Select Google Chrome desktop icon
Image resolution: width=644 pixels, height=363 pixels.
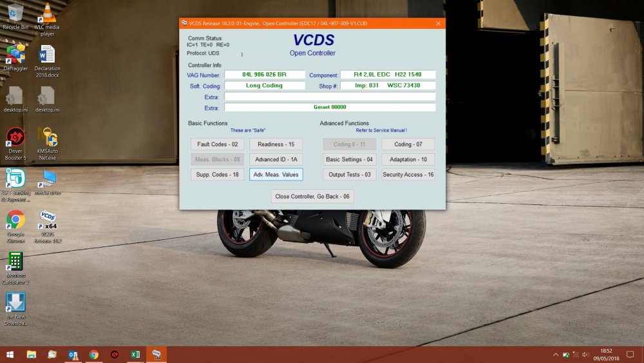click(x=15, y=226)
